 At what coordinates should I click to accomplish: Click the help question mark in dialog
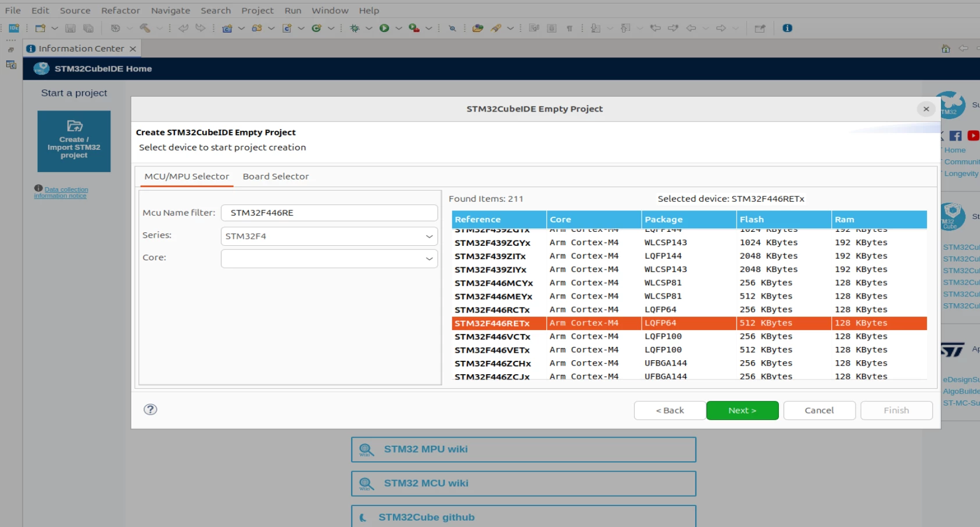[151, 410]
